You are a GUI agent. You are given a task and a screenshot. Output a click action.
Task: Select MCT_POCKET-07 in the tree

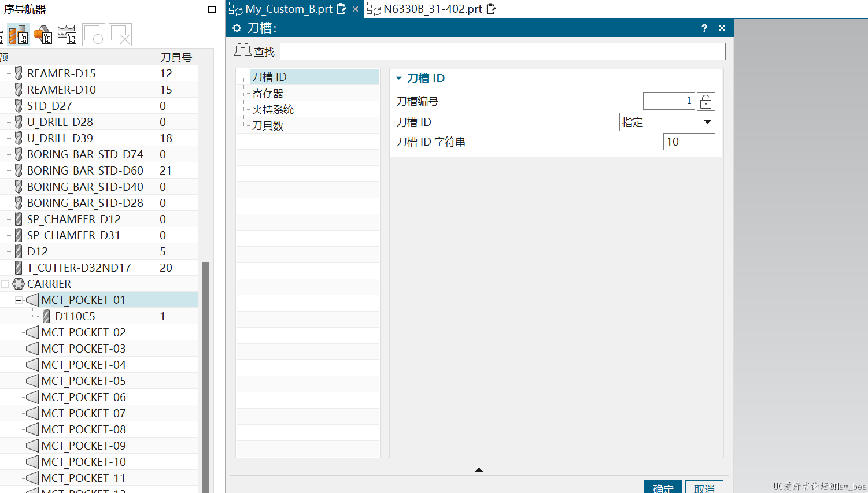[83, 413]
